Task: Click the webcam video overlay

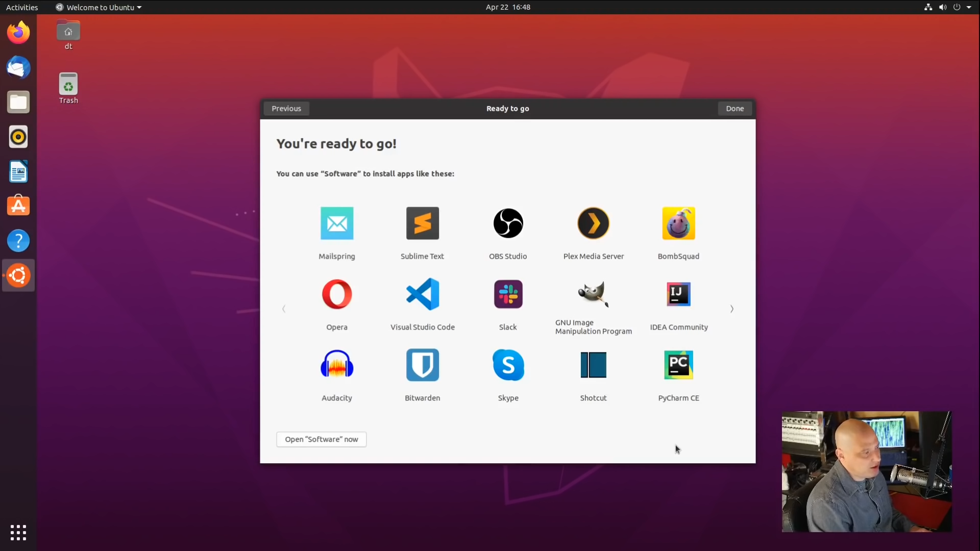Action: pos(867,471)
